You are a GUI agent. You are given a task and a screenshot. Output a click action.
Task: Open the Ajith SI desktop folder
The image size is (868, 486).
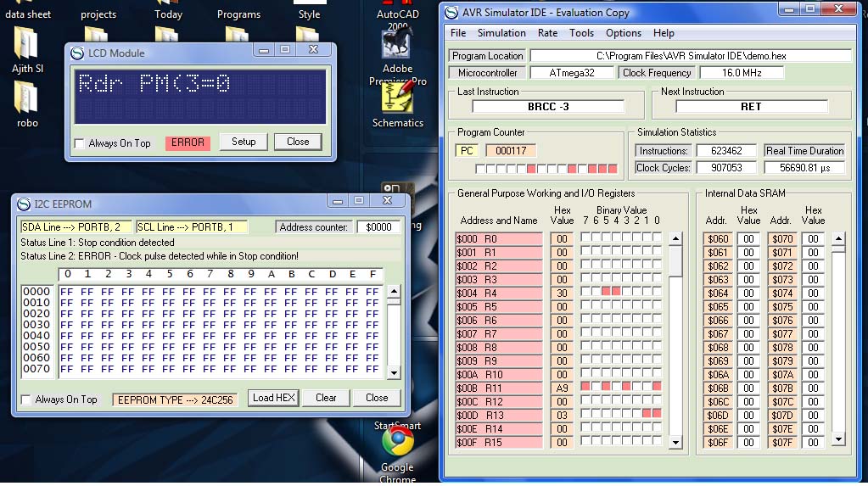pos(27,51)
